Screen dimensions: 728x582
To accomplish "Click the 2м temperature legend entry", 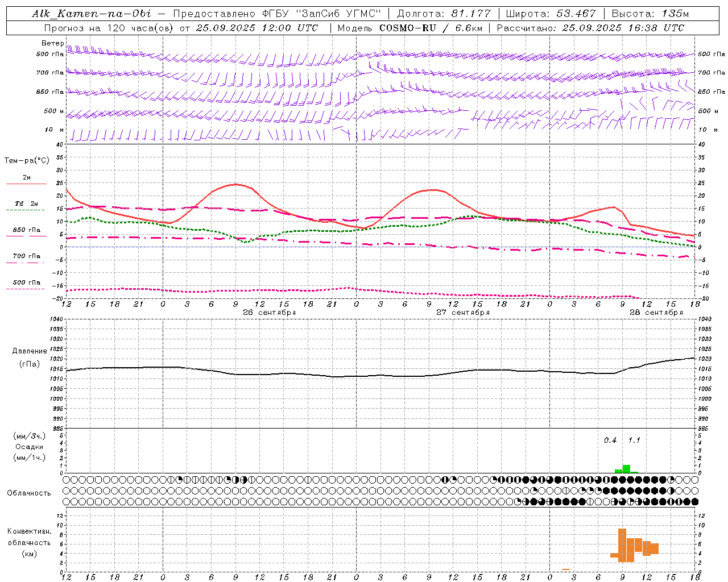I will click(x=27, y=178).
